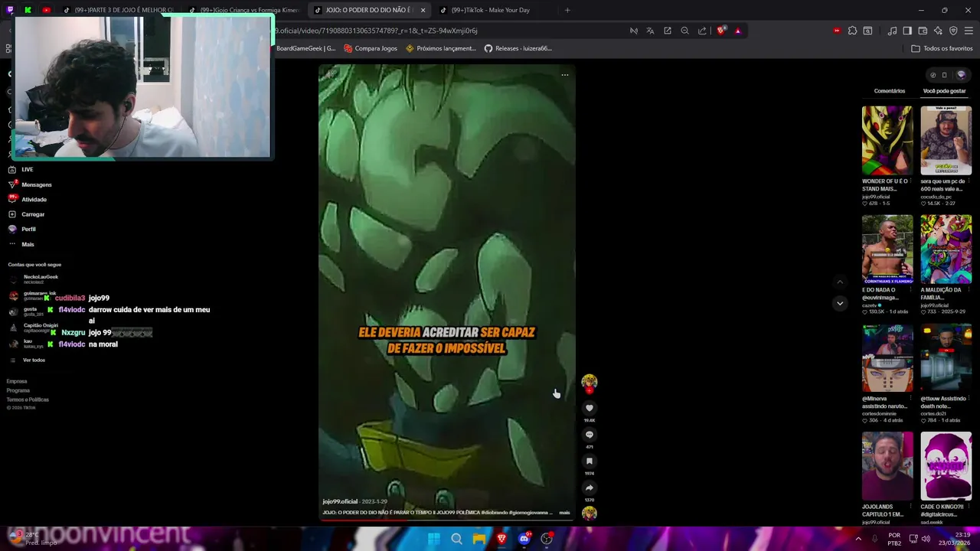Open Mensagens in the TikTok sidebar
This screenshot has height=551, width=980.
(30, 184)
